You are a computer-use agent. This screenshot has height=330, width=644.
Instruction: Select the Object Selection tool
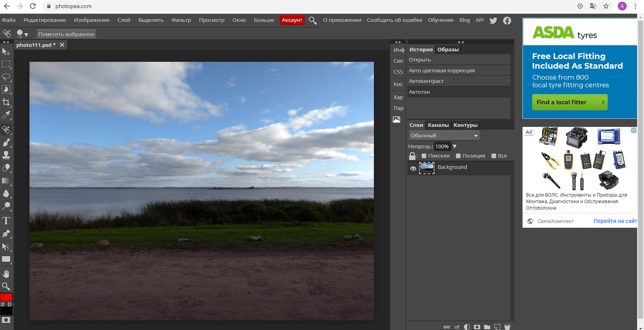6,90
